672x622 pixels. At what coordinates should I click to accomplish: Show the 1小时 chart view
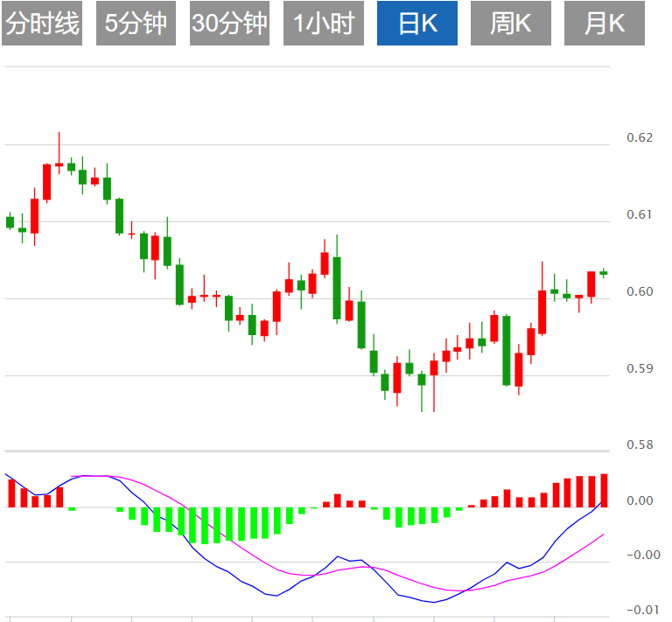point(323,24)
